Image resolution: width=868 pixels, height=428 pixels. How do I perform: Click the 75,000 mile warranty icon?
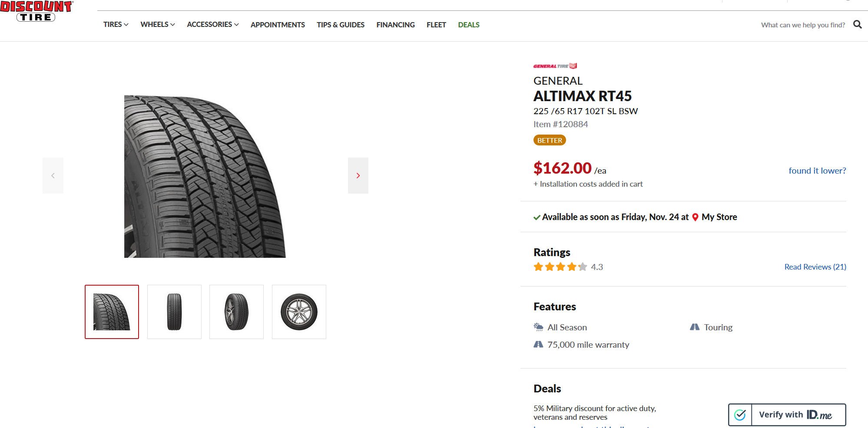[538, 344]
